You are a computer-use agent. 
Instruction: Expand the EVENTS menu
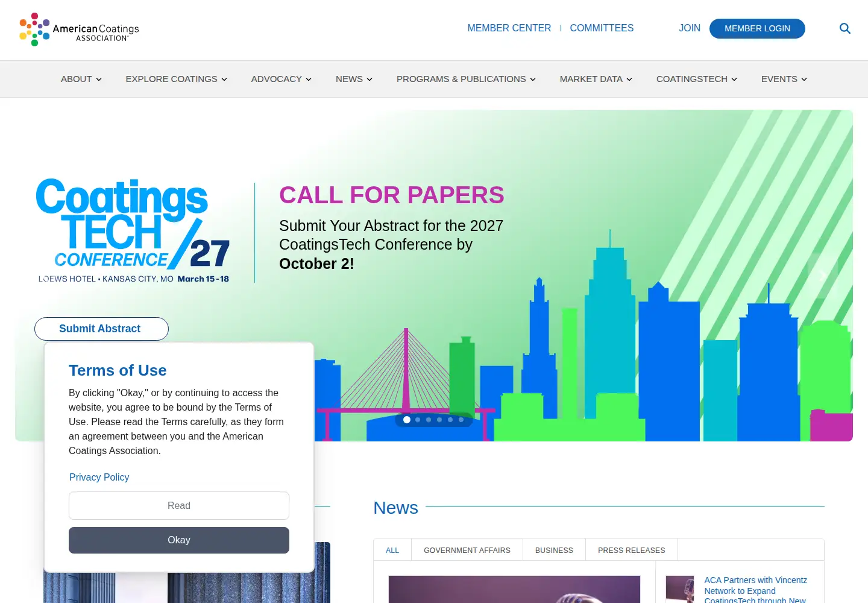coord(784,79)
